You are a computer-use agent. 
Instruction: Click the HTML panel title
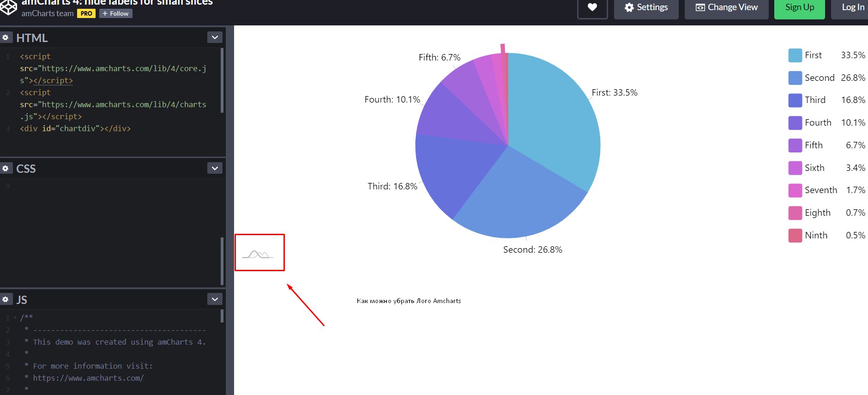click(32, 38)
